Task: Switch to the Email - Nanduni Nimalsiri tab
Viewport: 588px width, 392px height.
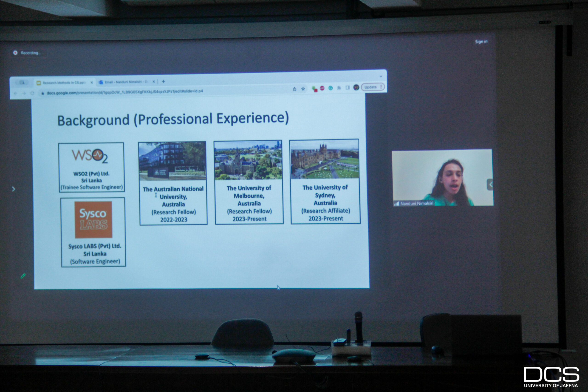Action: click(127, 82)
